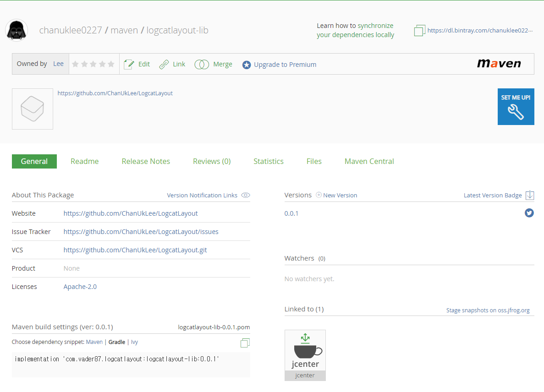Click the Link chain icon

[x=164, y=64]
